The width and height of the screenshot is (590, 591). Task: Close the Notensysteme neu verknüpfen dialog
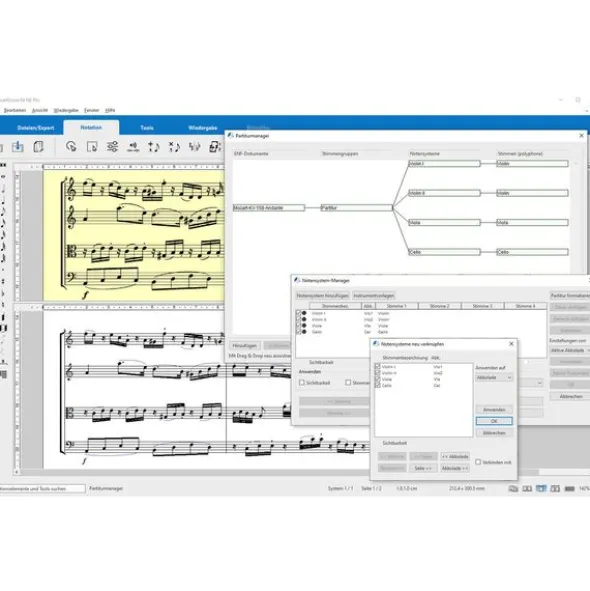tap(511, 344)
